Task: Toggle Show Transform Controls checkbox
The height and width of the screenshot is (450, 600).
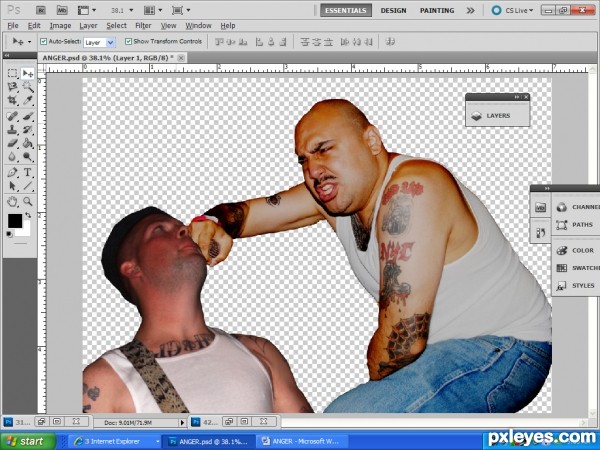Action: point(129,41)
